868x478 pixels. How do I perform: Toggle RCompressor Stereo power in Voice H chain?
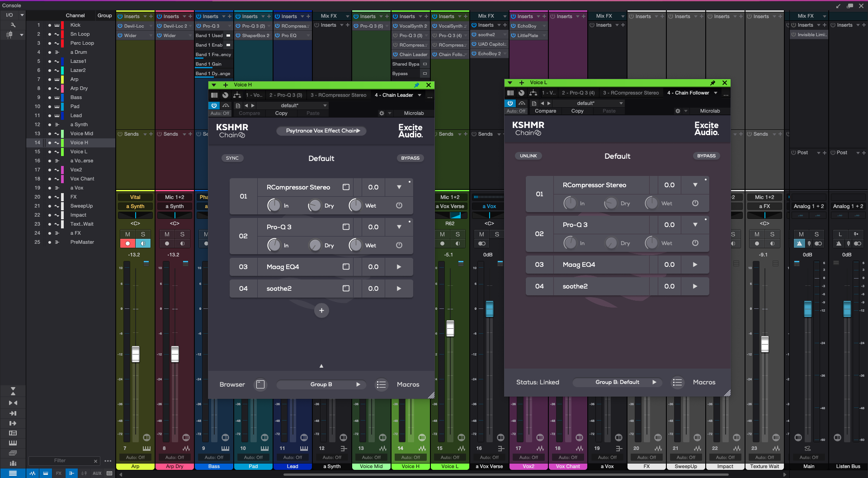[x=399, y=205]
